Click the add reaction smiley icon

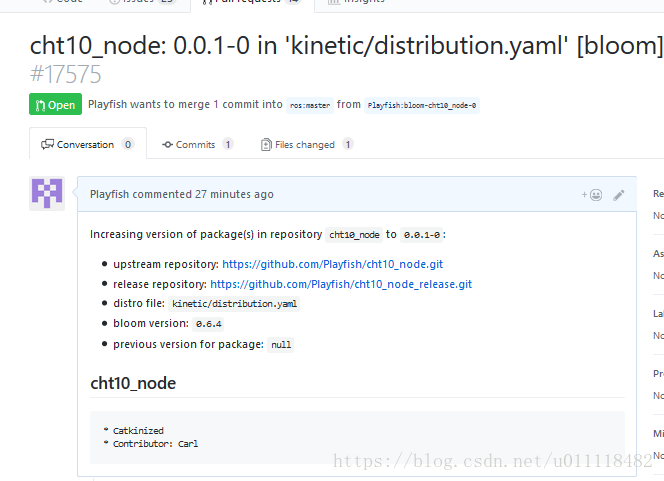point(592,195)
